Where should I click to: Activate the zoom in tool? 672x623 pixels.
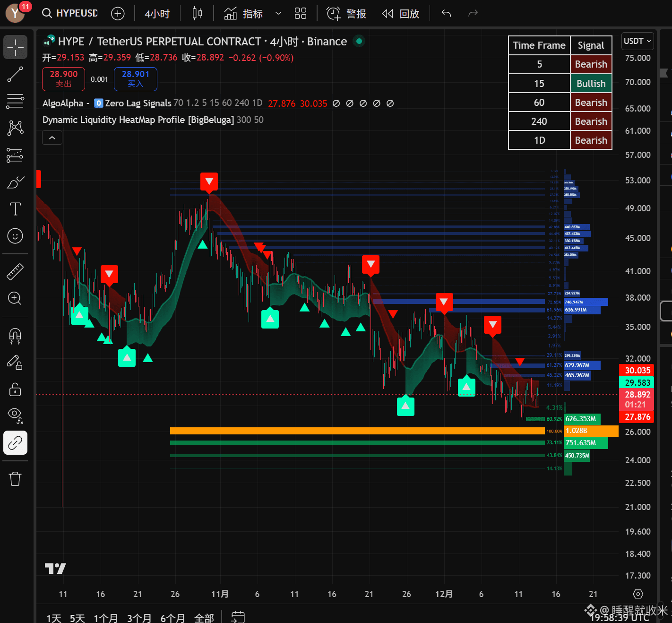tap(15, 298)
